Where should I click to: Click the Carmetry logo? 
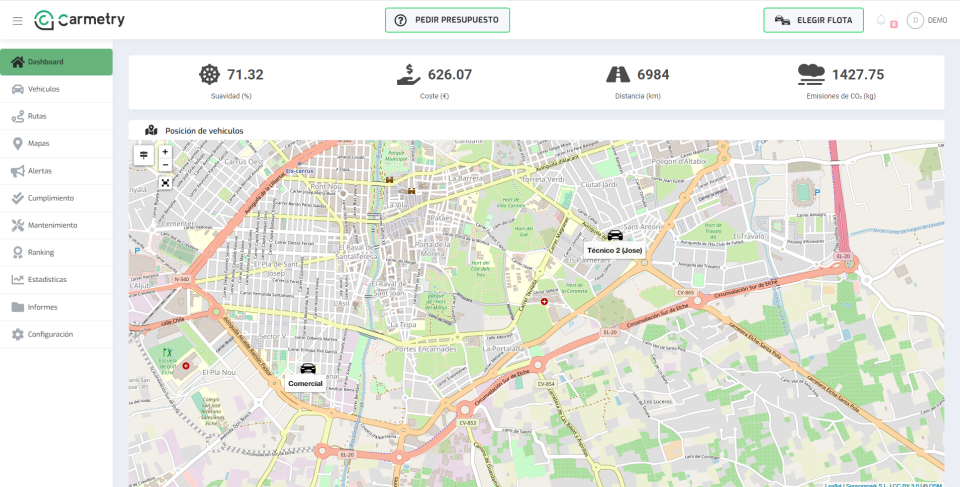[80, 20]
